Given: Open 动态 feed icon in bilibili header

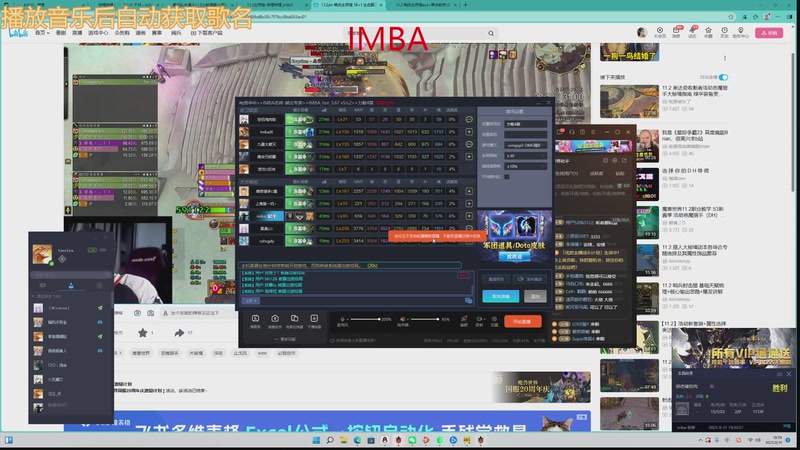Looking at the screenshot, I should click(x=692, y=31).
